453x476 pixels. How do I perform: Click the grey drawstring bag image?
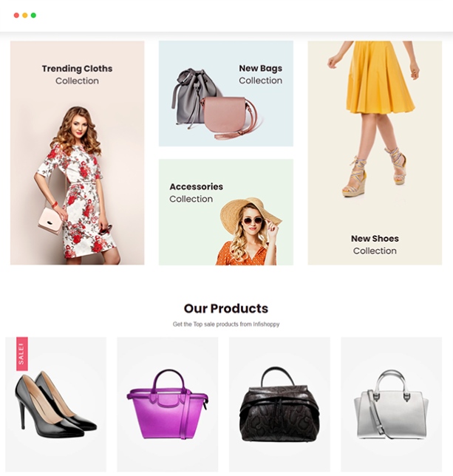click(x=194, y=97)
